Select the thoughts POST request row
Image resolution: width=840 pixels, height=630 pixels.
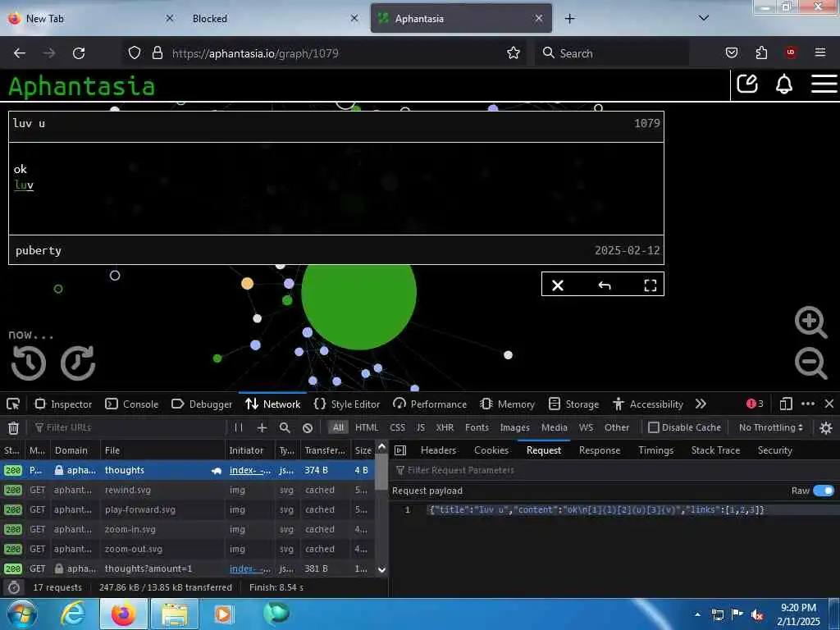188,470
